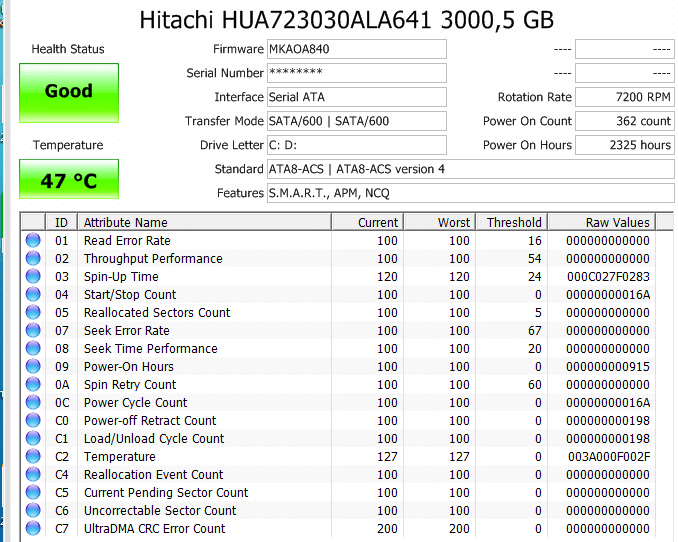678x542 pixels.
Task: Click the Transfer Mode field SATA/600
Action: 357,121
